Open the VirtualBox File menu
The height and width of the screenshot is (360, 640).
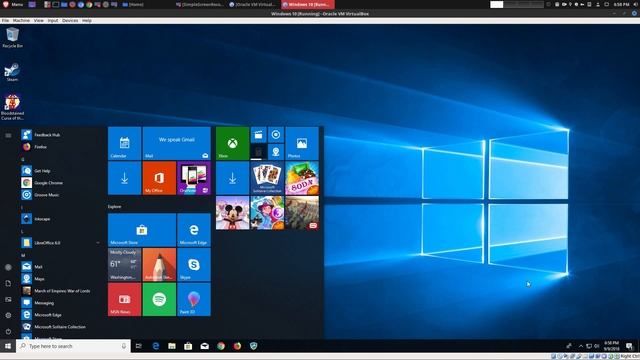click(x=5, y=20)
